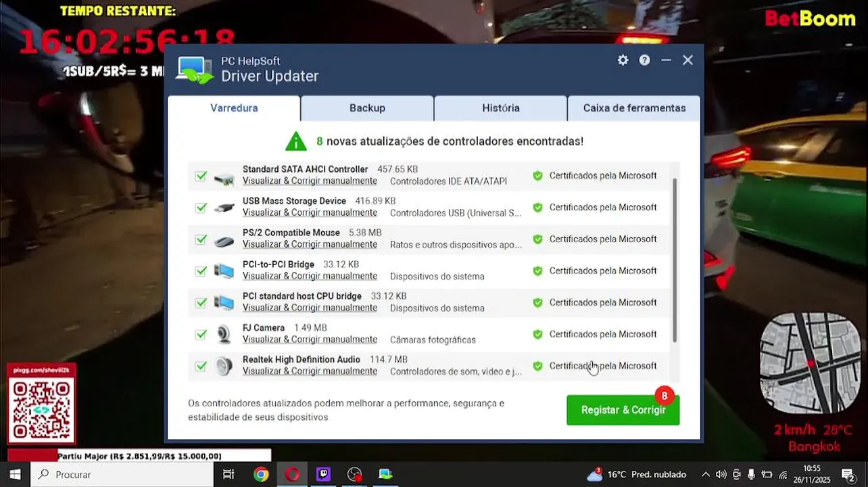This screenshot has width=868, height=487.
Task: Show hidden system tray icons
Action: point(705,475)
